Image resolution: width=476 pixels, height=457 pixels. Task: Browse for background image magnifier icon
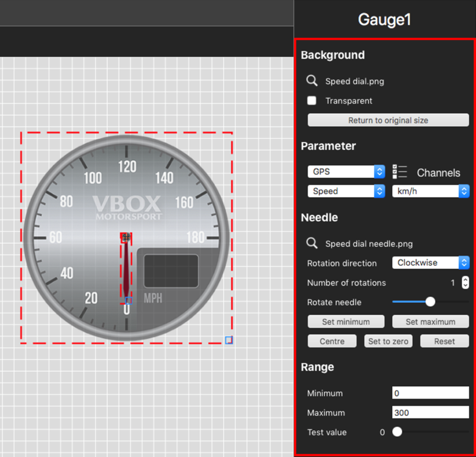point(312,81)
